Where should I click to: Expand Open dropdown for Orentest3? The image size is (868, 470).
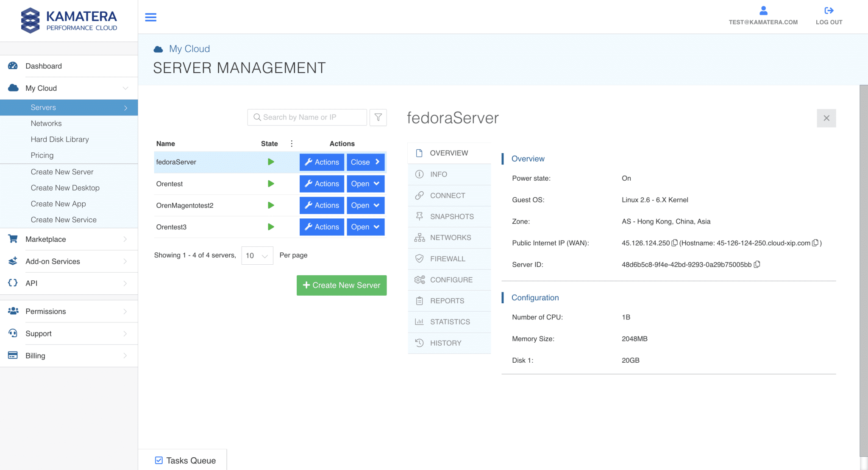tap(365, 227)
